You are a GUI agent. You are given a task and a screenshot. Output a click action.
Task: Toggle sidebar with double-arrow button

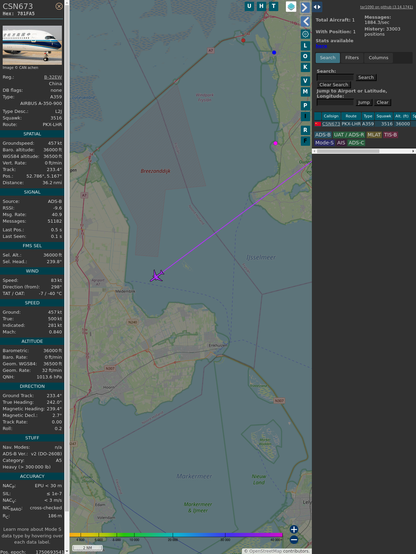(x=317, y=7)
